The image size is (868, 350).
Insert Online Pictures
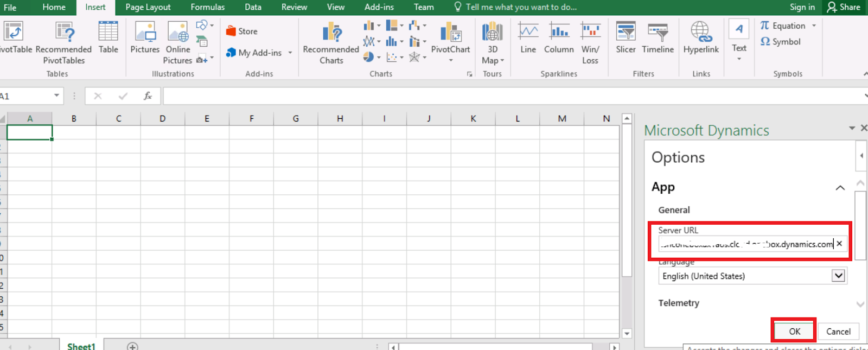click(178, 42)
